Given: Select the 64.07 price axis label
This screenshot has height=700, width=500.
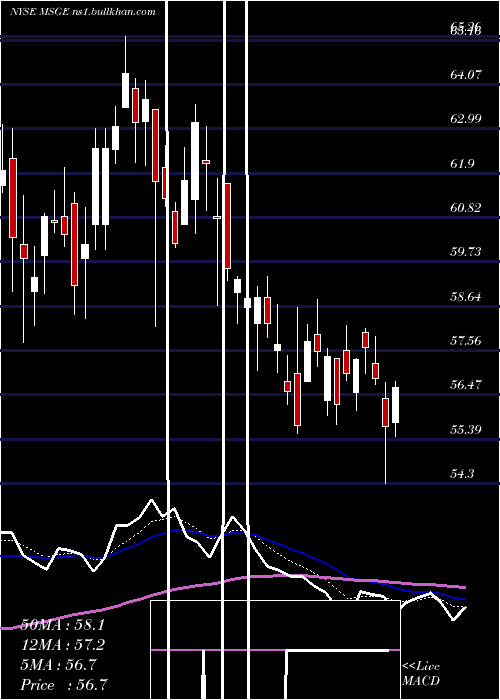Looking at the screenshot, I should (466, 75).
